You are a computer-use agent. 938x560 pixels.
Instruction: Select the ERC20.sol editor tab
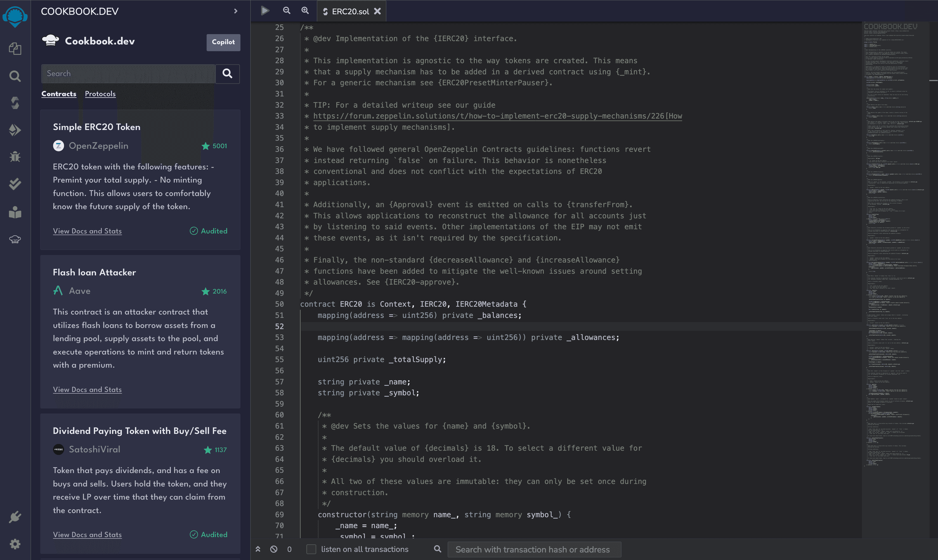(350, 11)
